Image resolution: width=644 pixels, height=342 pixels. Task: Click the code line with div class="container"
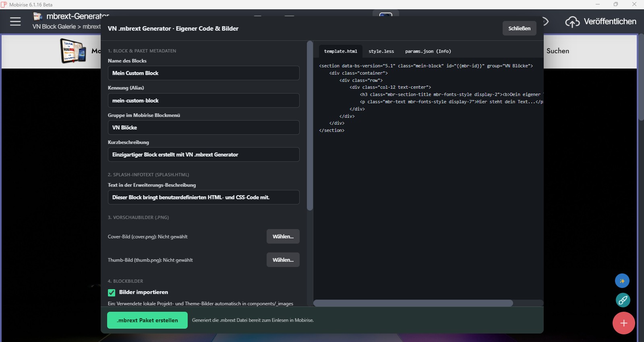[358, 73]
